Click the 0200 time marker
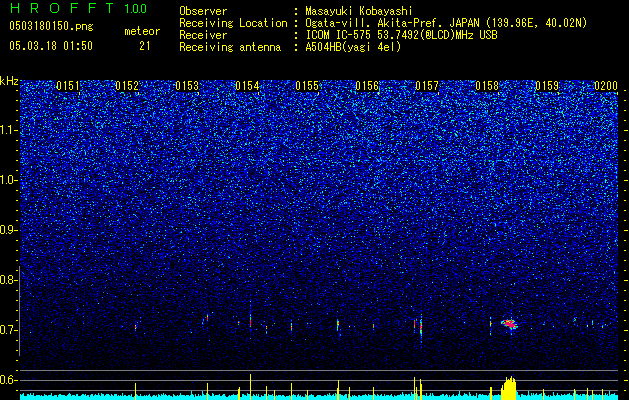Viewport: 629px width, 400px height. point(606,86)
